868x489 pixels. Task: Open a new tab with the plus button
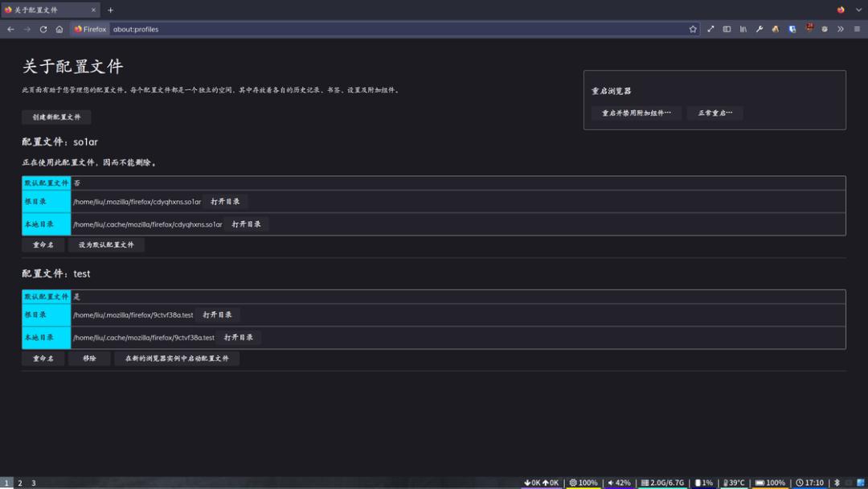pos(110,10)
